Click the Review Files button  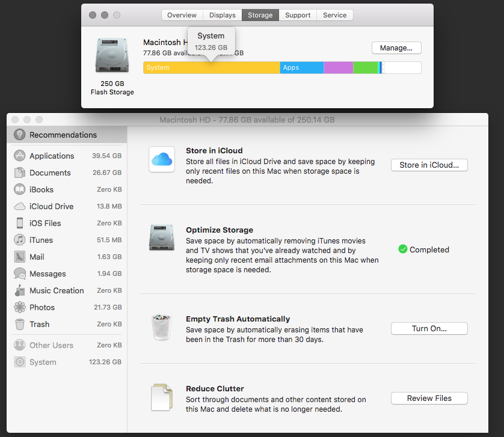(429, 398)
